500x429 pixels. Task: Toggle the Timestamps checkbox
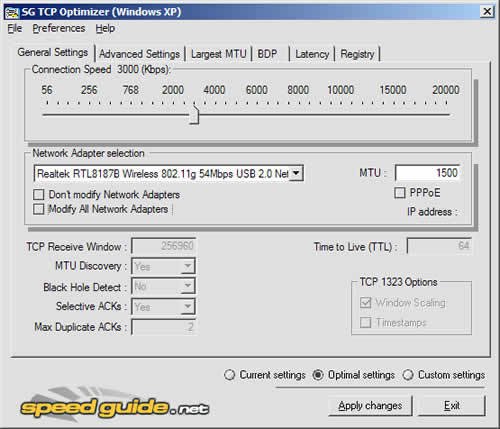[365, 323]
